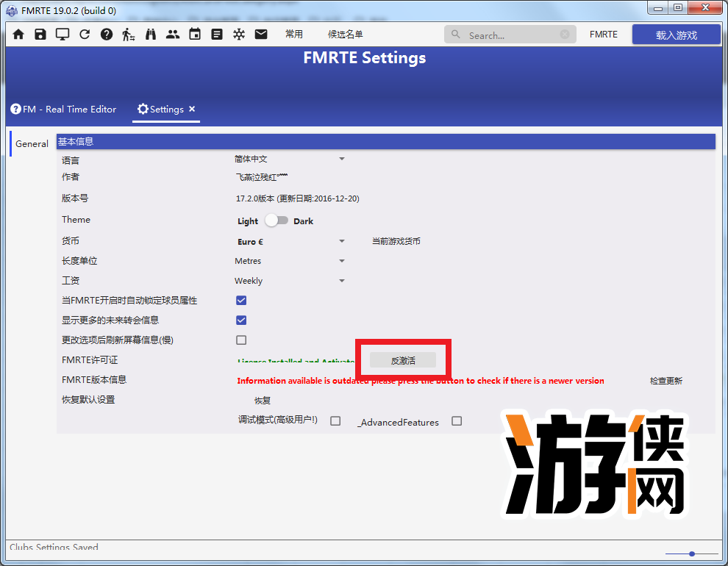Click the walking person transfer icon
Viewport: 728px width, 566px height.
tap(129, 35)
